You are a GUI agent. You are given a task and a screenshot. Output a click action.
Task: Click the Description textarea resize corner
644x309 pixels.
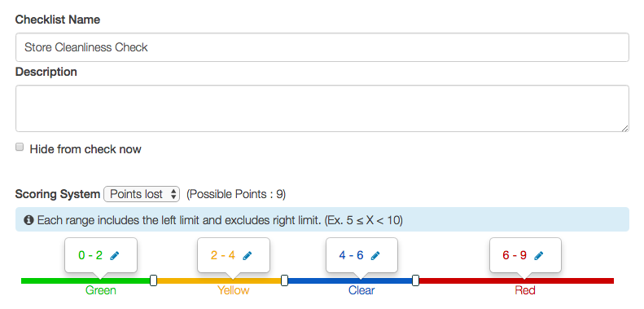click(x=624, y=128)
